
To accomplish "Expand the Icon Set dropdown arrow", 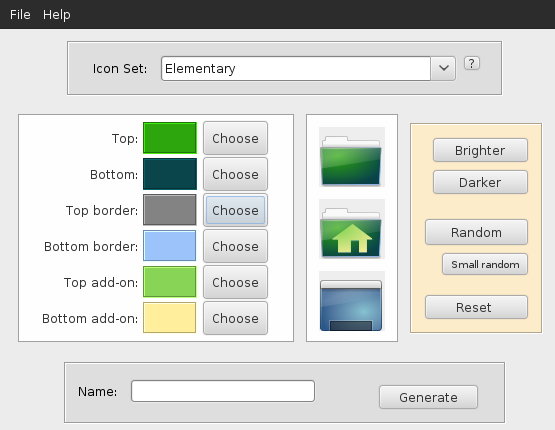I will point(444,68).
